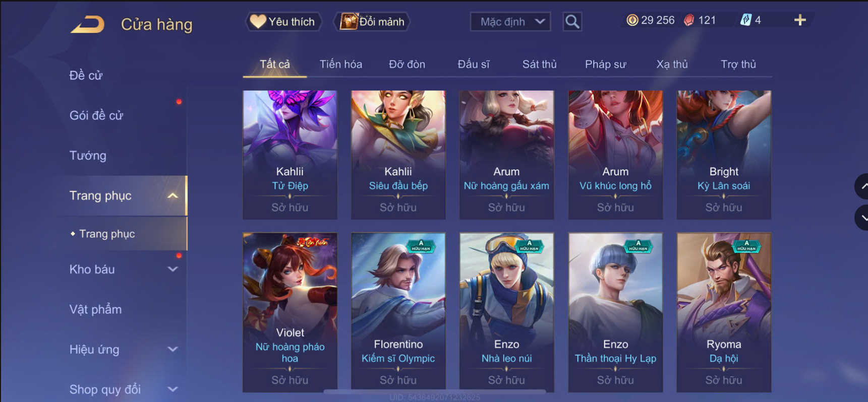Image resolution: width=868 pixels, height=402 pixels.
Task: Open the Mặc định sort dropdown
Action: click(x=510, y=22)
